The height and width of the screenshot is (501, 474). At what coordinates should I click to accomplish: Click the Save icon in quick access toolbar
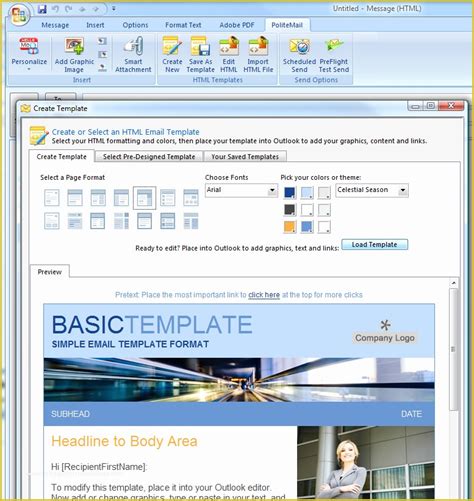[42, 9]
